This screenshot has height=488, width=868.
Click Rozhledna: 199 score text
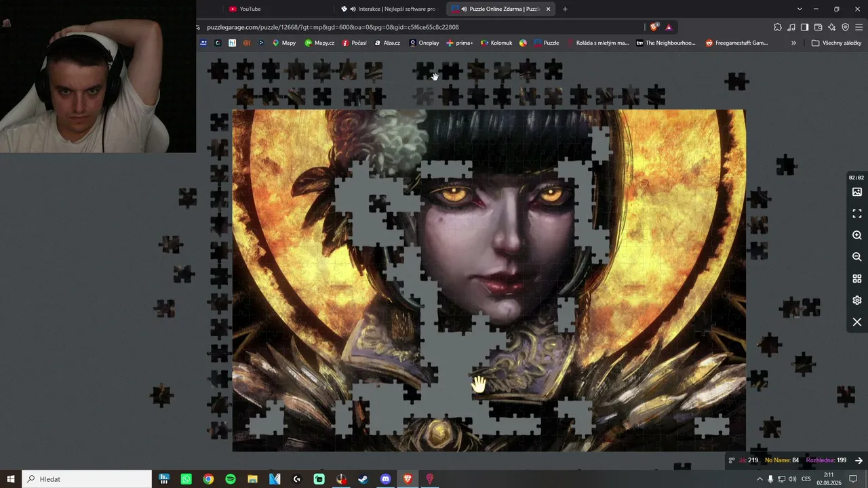826,460
